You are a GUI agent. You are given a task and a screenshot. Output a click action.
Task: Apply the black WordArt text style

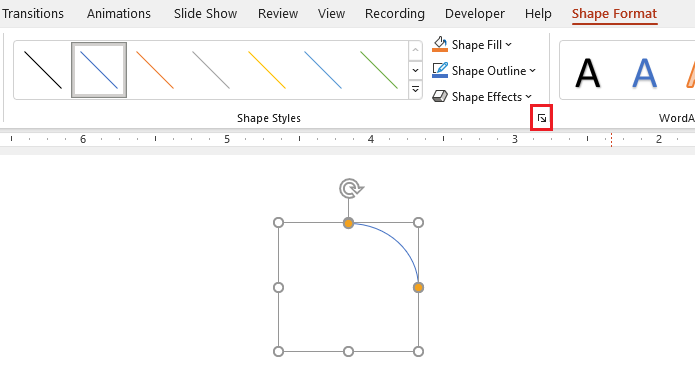pyautogui.click(x=588, y=73)
